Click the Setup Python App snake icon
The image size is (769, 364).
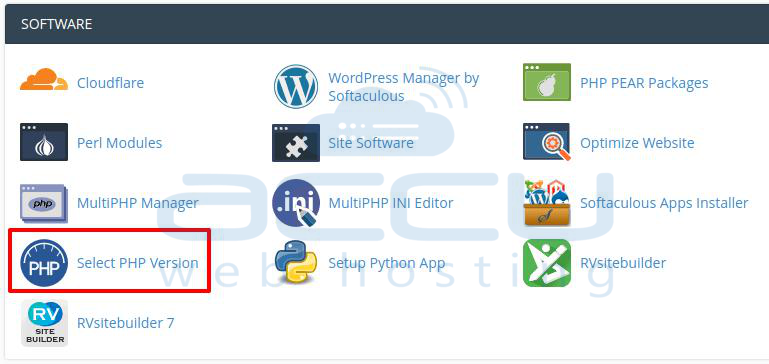click(296, 261)
